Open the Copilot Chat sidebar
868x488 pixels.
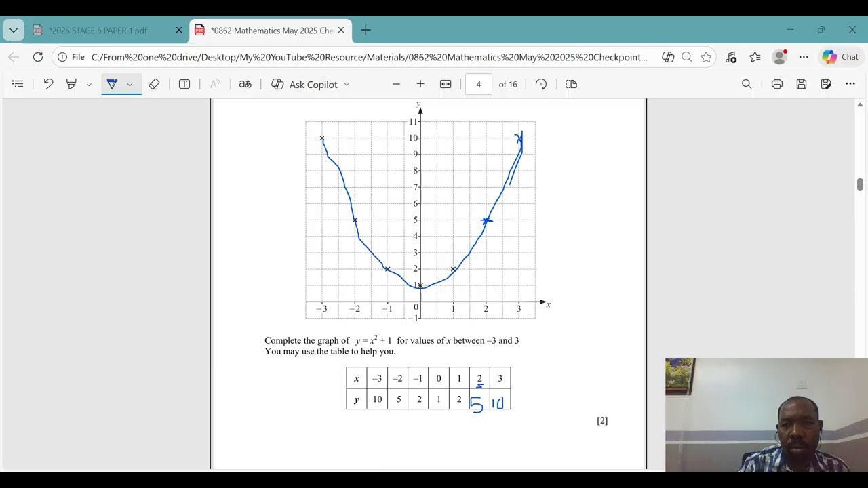pos(841,57)
